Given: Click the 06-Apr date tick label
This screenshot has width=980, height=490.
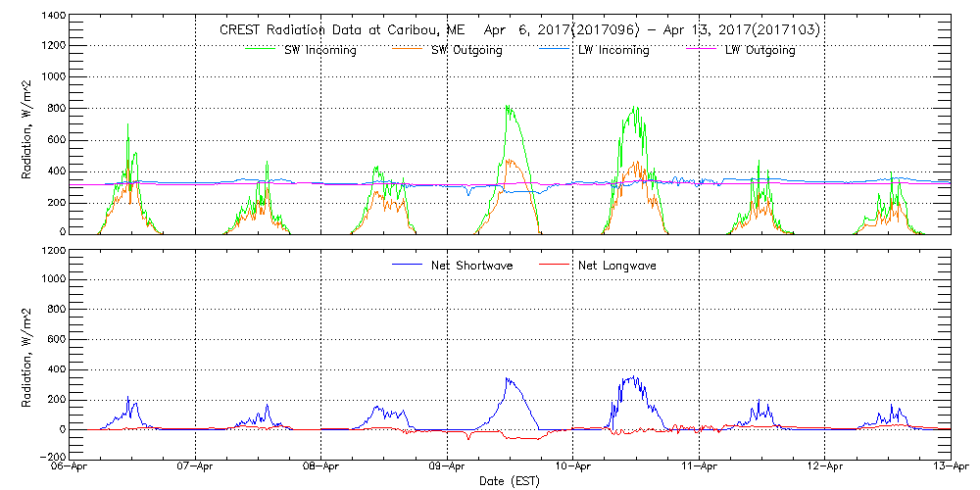Looking at the screenshot, I should click(71, 468).
